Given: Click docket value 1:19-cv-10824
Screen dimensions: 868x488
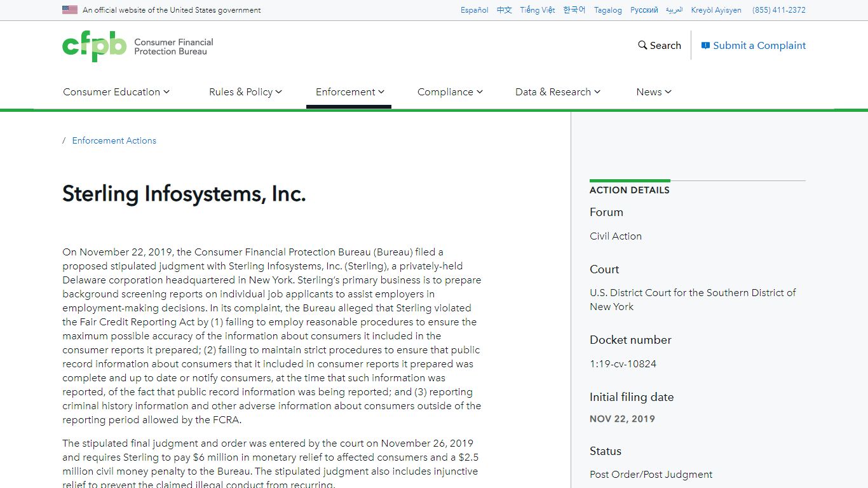Looking at the screenshot, I should pos(623,364).
